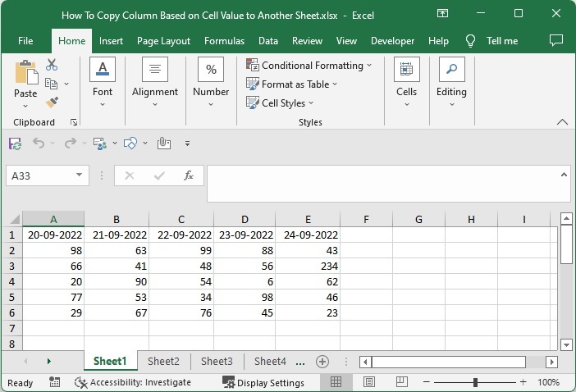Click Display Settings in status bar
Viewport: 576px width, 392px height.
(263, 382)
